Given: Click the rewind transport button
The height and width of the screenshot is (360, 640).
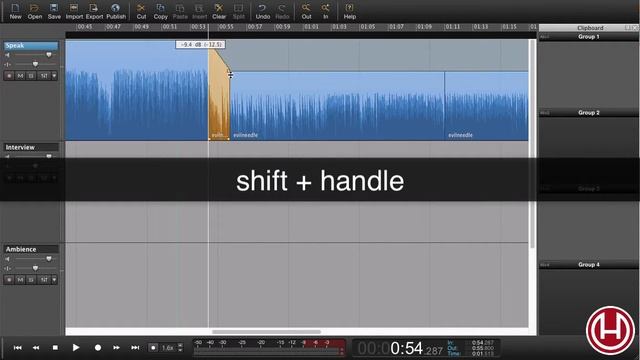Looking at the screenshot, I should click(x=36, y=348).
